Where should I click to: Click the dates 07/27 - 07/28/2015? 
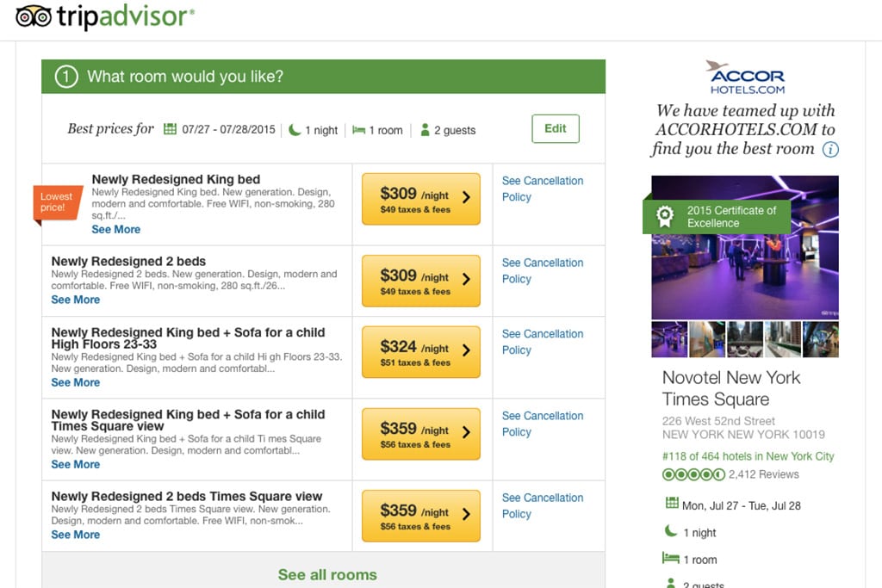[x=228, y=130]
